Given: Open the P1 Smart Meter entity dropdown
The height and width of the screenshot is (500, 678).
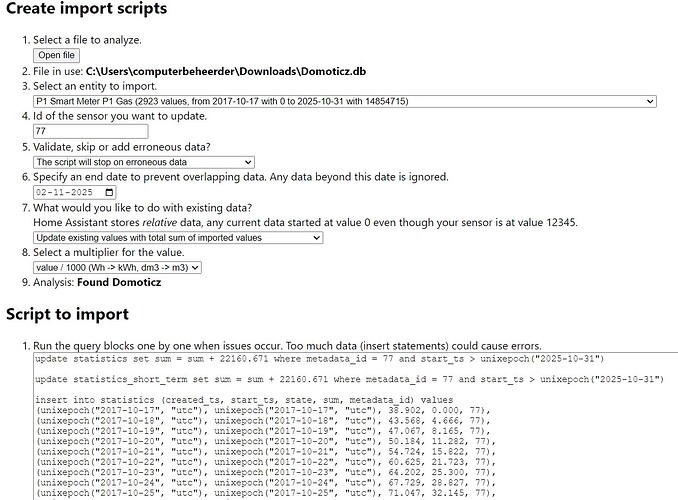Looking at the screenshot, I should pyautogui.click(x=344, y=101).
